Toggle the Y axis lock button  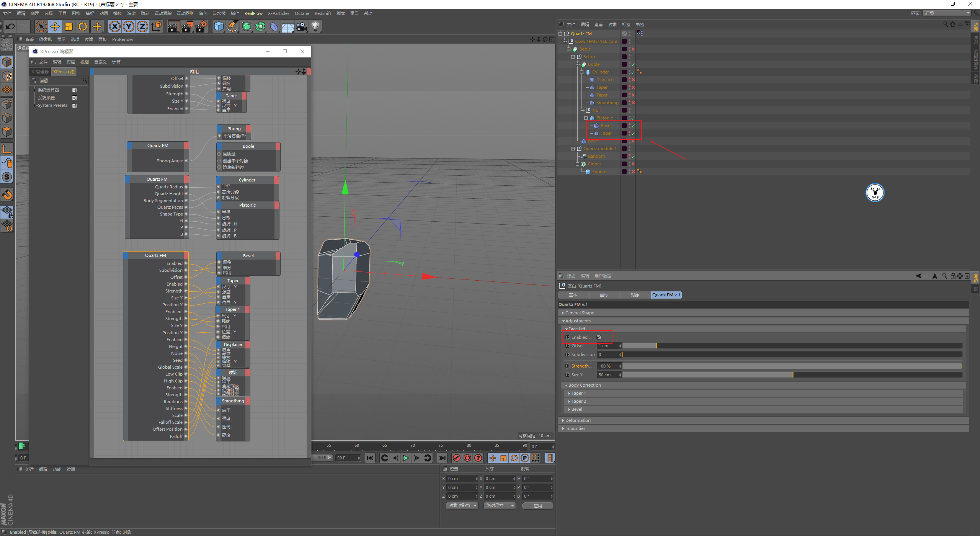pos(129,26)
